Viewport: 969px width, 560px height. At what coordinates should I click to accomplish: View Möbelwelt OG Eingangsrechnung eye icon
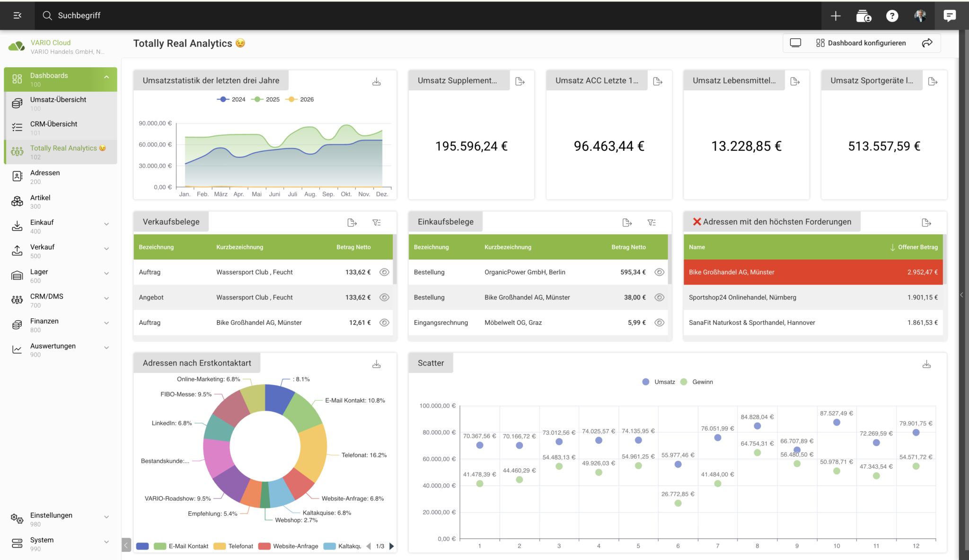(659, 323)
